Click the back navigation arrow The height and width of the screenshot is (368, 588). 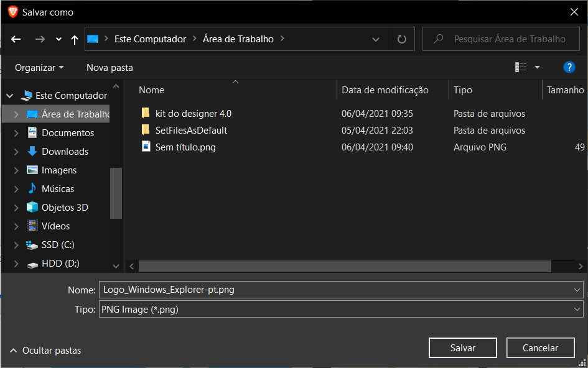point(16,39)
